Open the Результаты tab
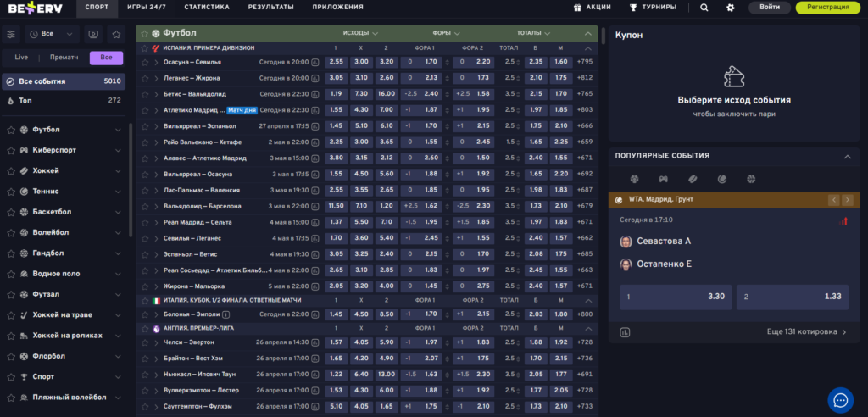The width and height of the screenshot is (868, 417). [x=270, y=8]
